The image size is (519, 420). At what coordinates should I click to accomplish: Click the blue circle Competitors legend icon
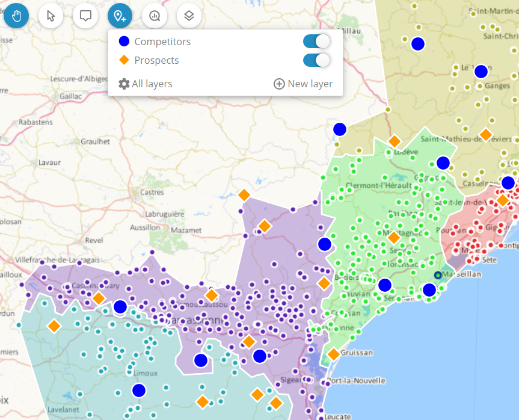click(x=124, y=42)
